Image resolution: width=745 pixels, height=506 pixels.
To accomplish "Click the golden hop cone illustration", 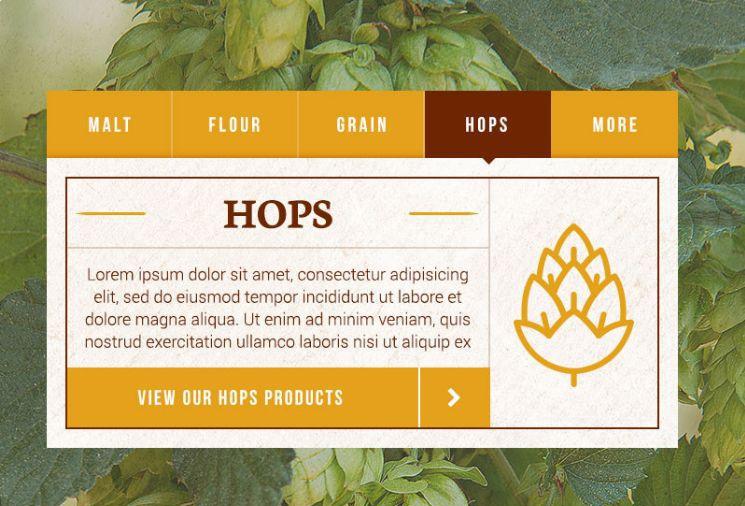I will click(573, 304).
